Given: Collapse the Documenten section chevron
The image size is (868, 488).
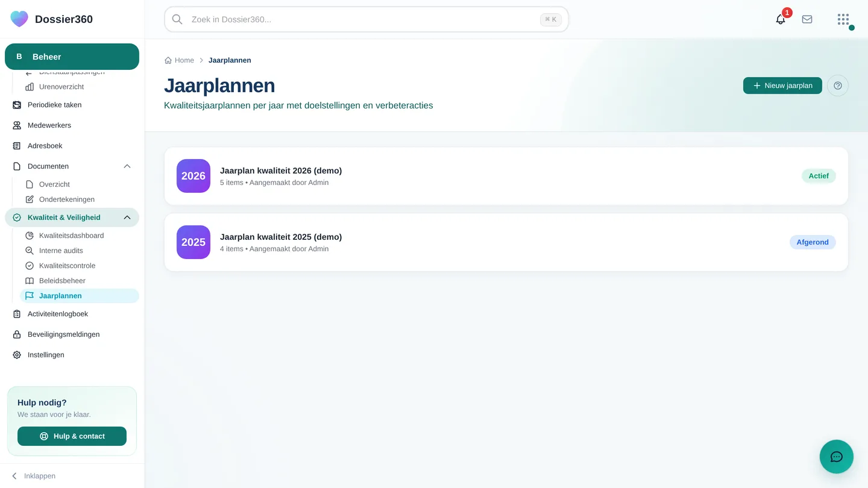Looking at the screenshot, I should 127,166.
